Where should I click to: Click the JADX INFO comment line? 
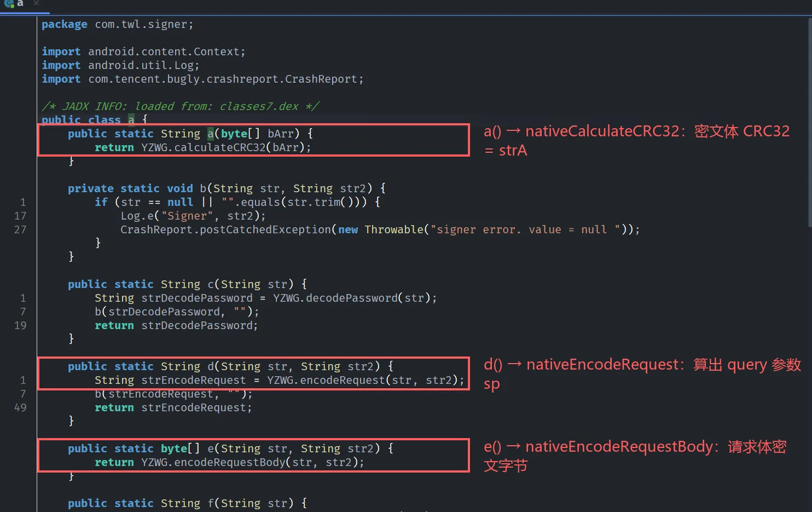pyautogui.click(x=181, y=106)
